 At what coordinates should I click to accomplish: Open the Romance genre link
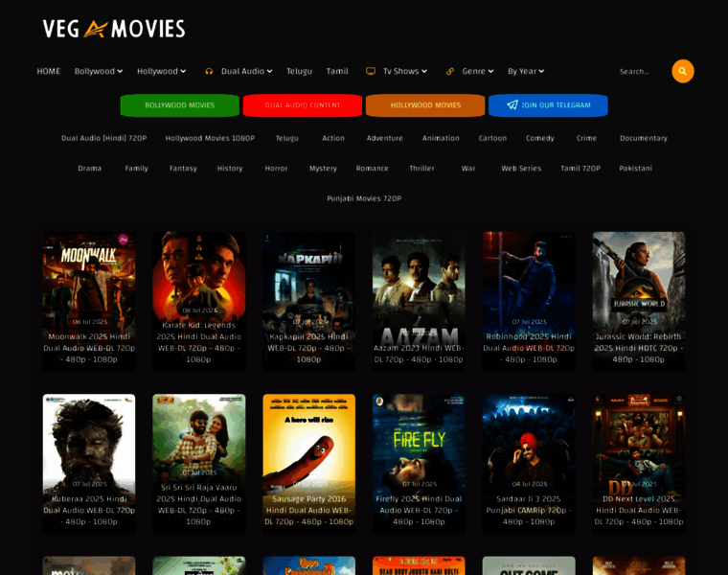coord(372,168)
